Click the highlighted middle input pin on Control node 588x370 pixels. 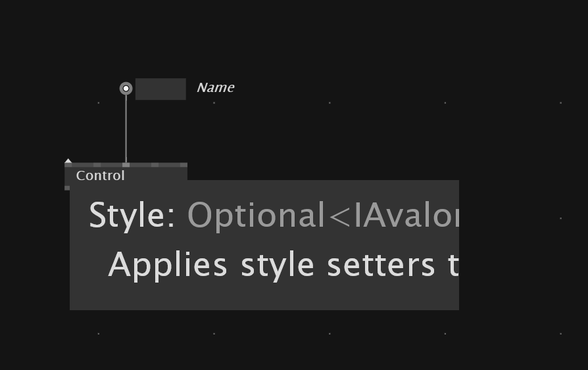126,165
